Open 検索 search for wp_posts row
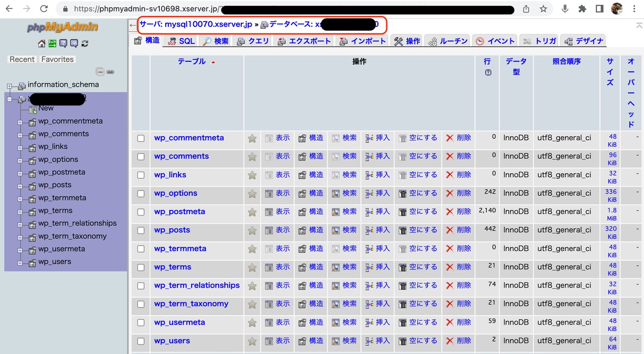Viewport: 644px width, 354px height. coord(344,231)
